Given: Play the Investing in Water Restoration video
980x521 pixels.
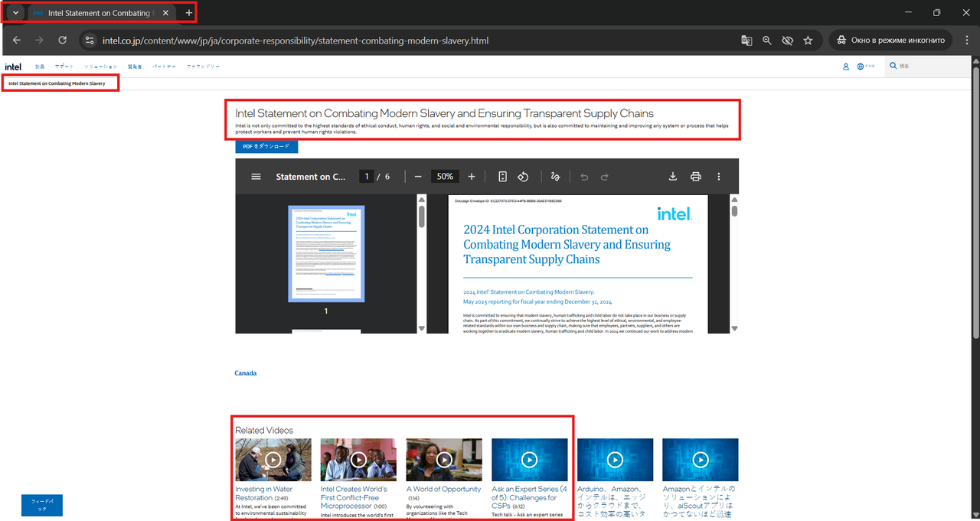Looking at the screenshot, I should (273, 460).
